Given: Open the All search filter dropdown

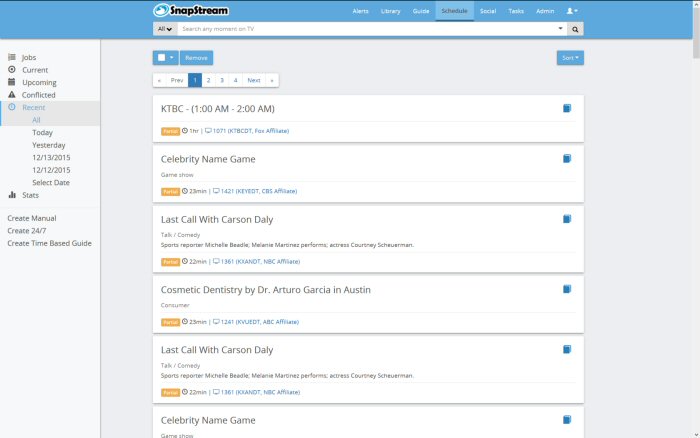Looking at the screenshot, I should (165, 29).
